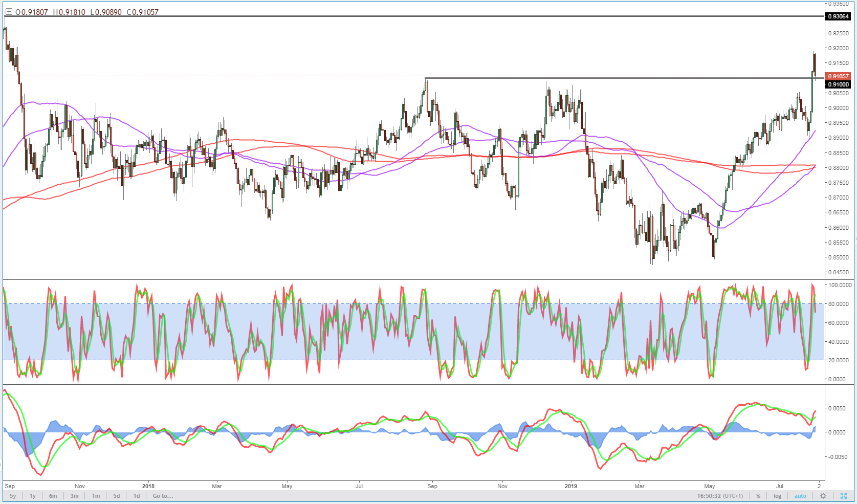Open the Go to... date dialog
This screenshot has height=504, width=857.
163,496
